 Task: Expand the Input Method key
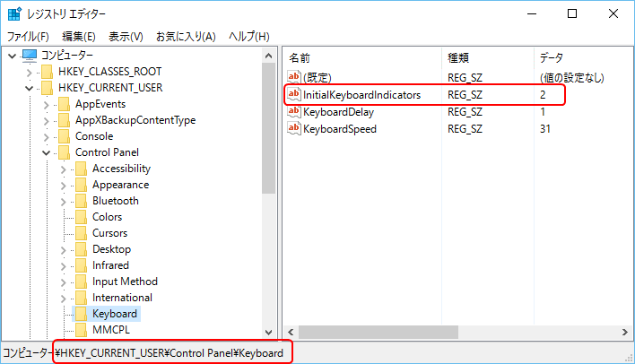(x=63, y=282)
